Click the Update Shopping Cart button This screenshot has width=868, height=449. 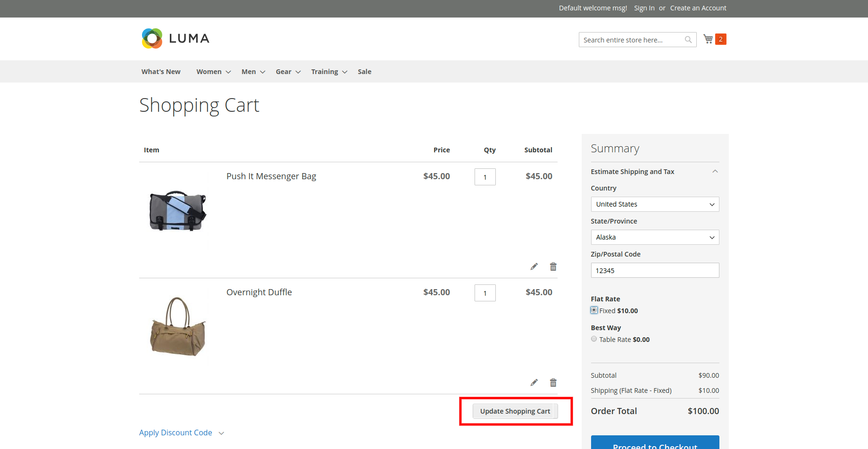(515, 411)
